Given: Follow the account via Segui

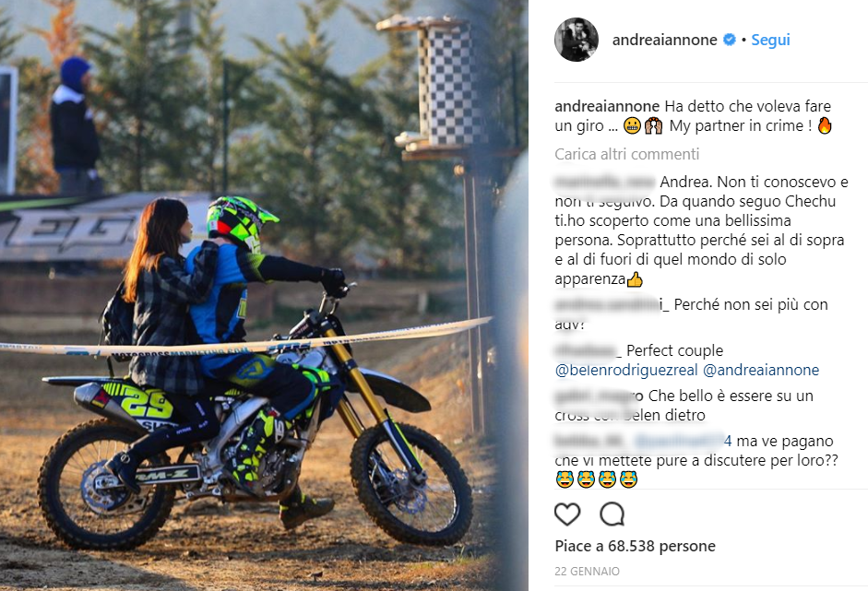Looking at the screenshot, I should 770,40.
